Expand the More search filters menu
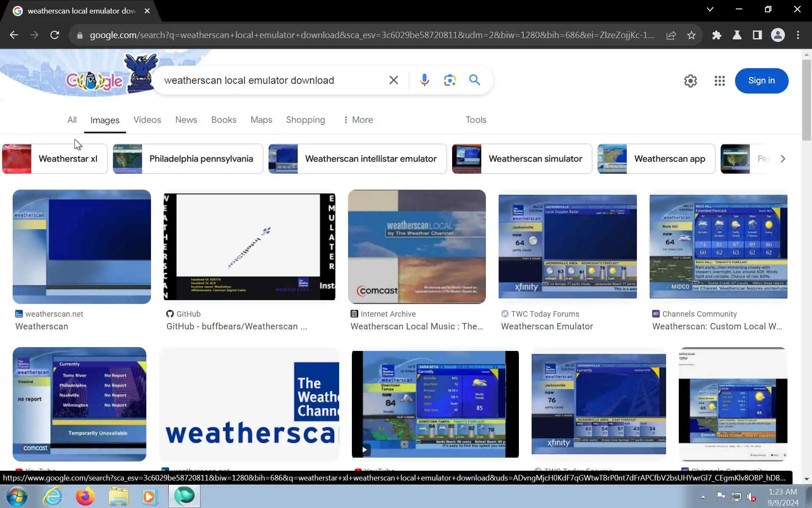This screenshot has height=508, width=812. 358,120
